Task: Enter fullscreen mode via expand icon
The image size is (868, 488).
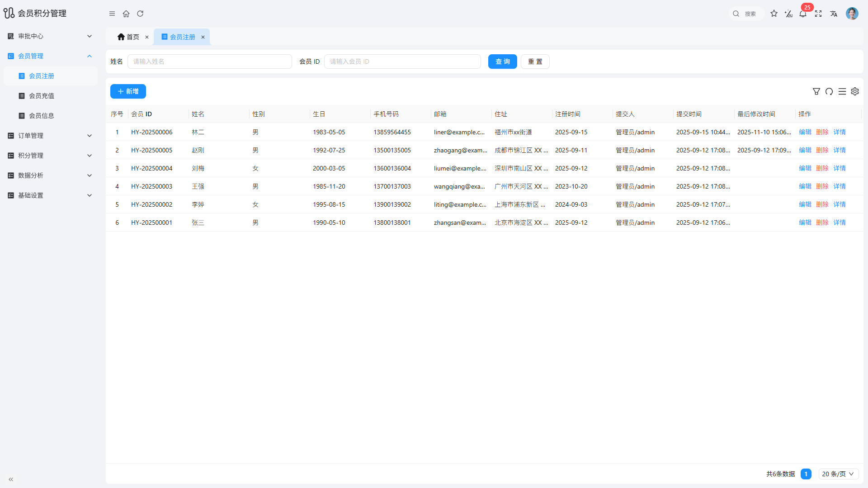Action: [x=818, y=14]
